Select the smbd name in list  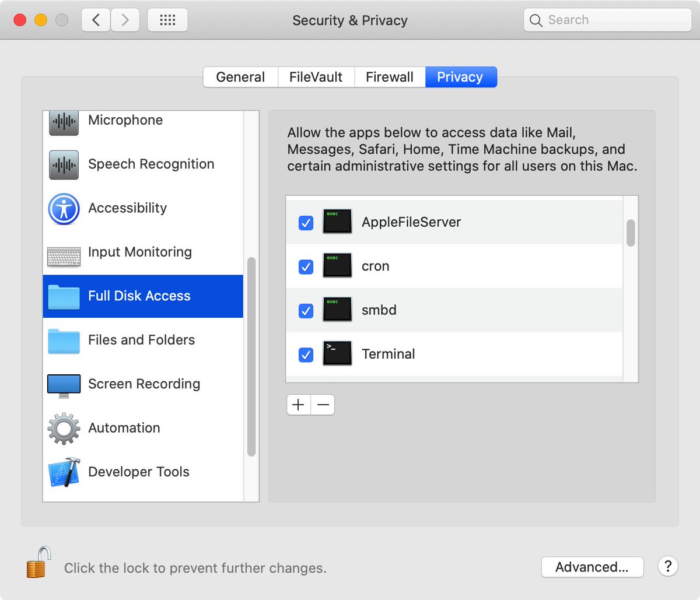pos(379,310)
